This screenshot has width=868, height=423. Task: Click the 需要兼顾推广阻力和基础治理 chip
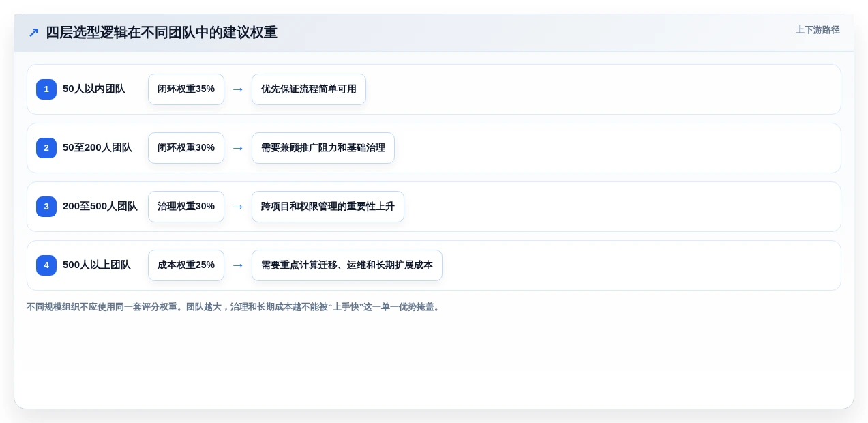tap(323, 148)
